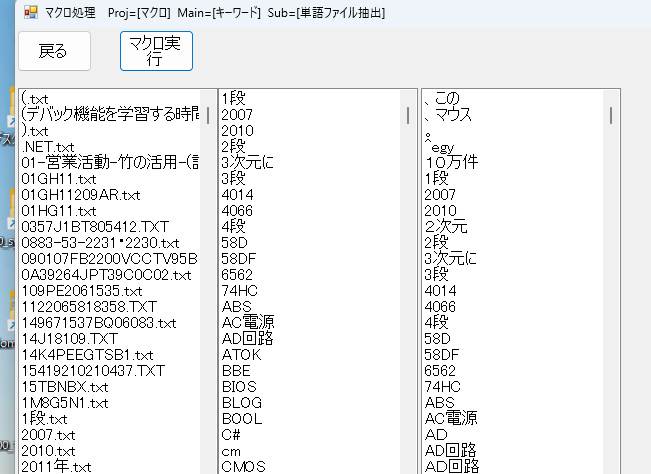The width and height of the screenshot is (651, 474).
Task: Select C# in the middle list
Action: (x=231, y=434)
